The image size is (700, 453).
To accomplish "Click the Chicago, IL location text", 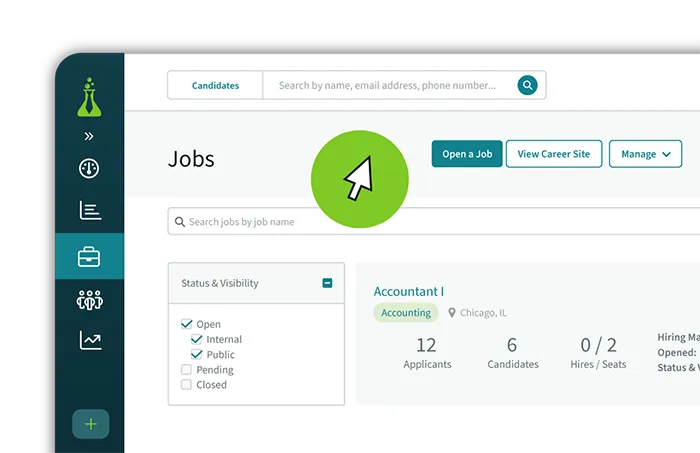I will coord(483,313).
